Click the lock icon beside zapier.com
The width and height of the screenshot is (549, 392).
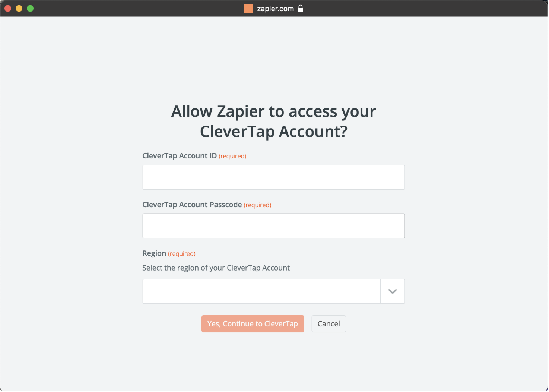[301, 8]
